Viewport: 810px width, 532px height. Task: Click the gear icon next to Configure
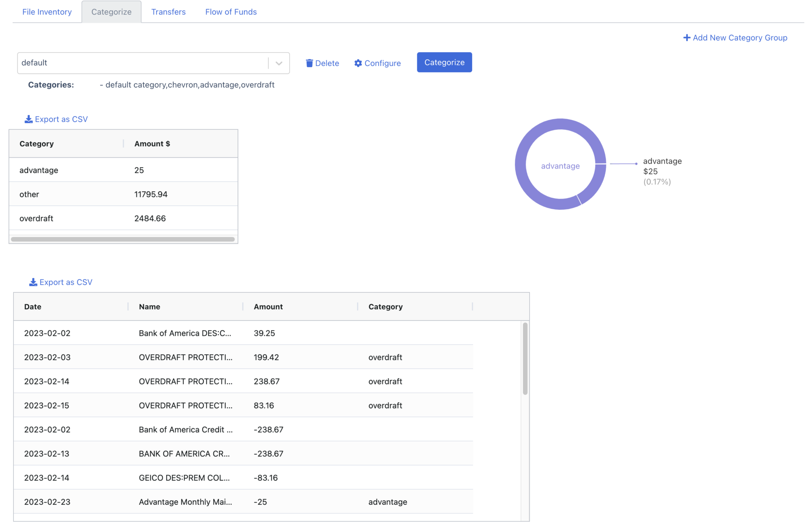(358, 63)
